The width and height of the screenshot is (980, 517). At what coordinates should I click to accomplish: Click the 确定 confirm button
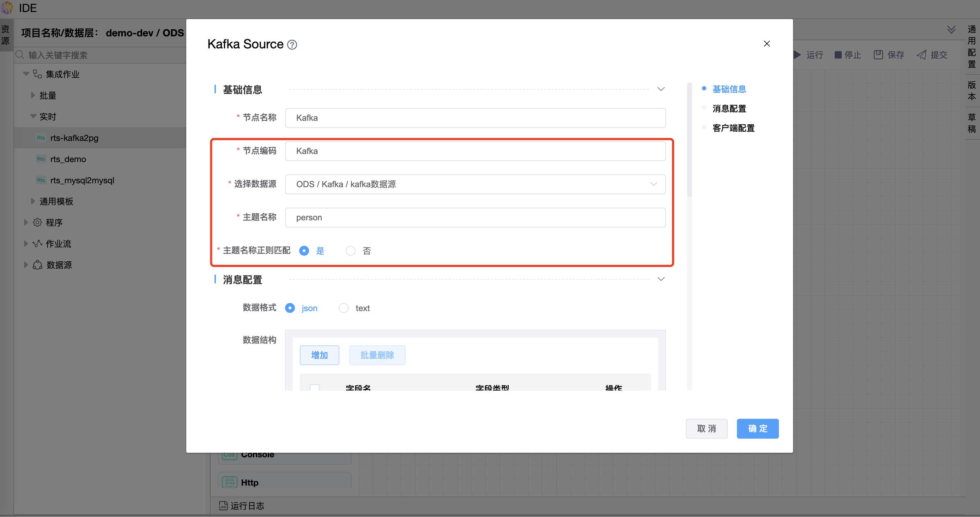[757, 429]
